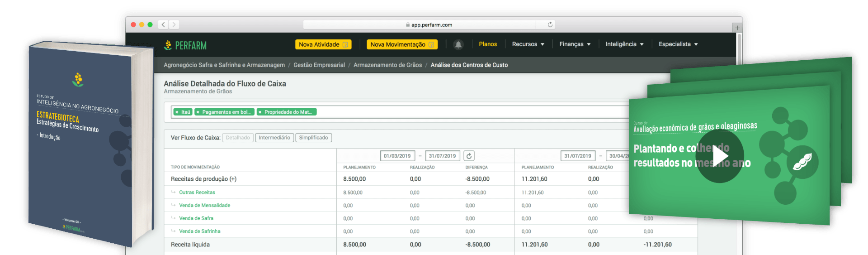Switch to Simplificado cash flow view
The image size is (868, 255).
(x=313, y=138)
